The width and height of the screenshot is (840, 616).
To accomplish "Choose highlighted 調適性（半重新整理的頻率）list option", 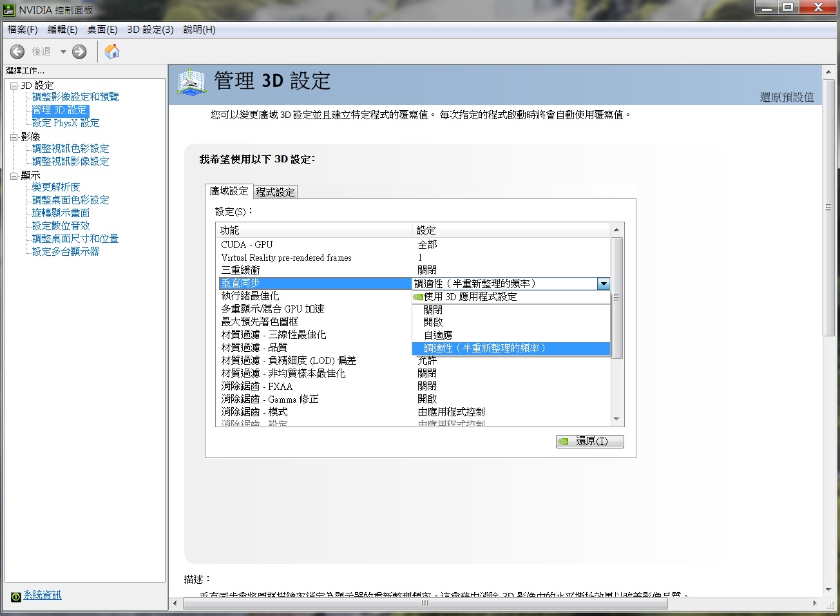I will coord(511,348).
